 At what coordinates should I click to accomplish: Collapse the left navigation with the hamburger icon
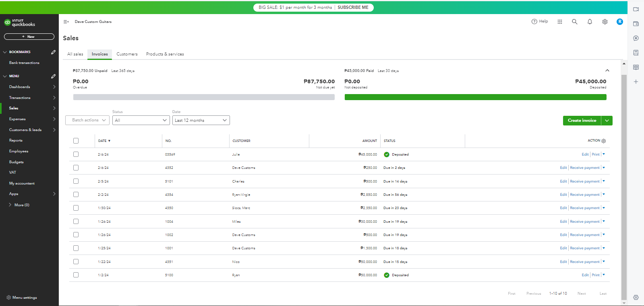pyautogui.click(x=66, y=22)
